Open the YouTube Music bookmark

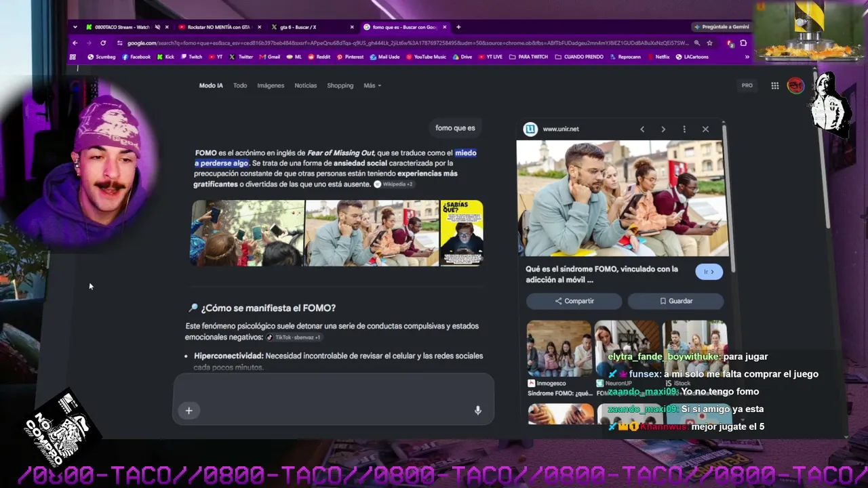tap(426, 57)
